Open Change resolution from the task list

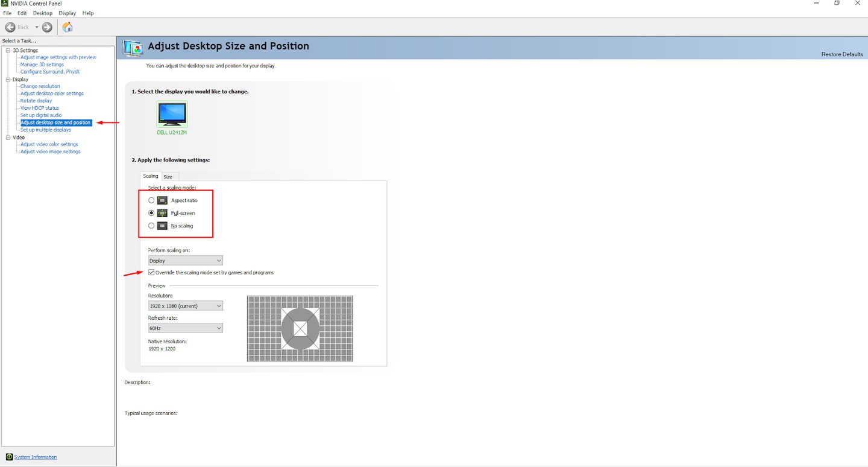tap(40, 86)
